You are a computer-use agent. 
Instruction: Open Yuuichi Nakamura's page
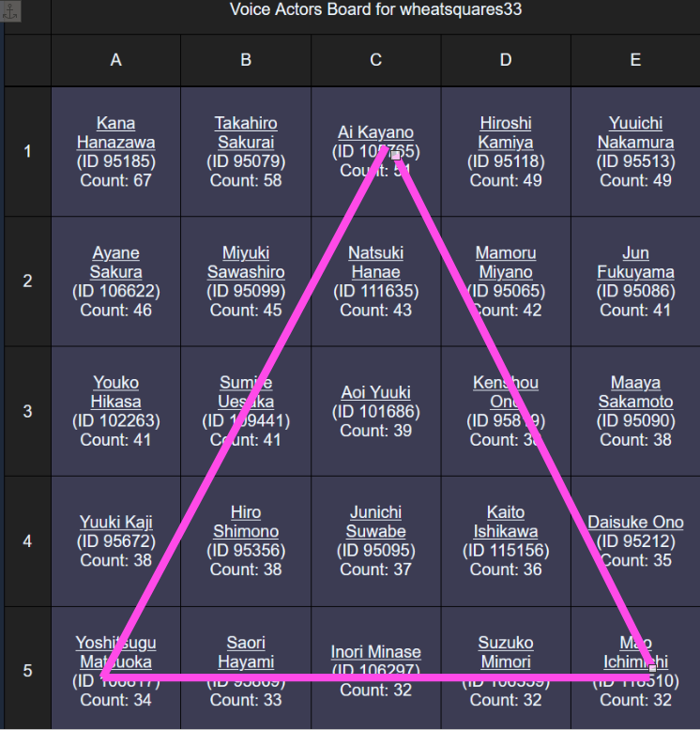pos(635,132)
